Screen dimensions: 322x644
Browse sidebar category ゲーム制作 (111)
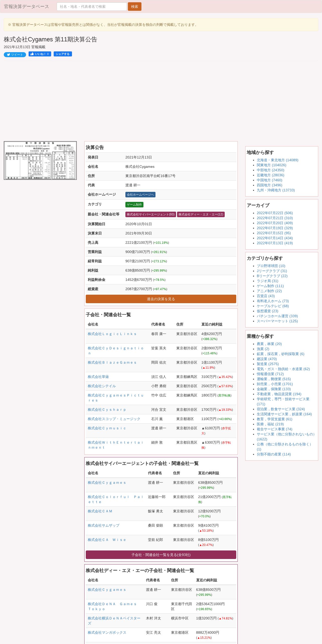click(x=270, y=286)
